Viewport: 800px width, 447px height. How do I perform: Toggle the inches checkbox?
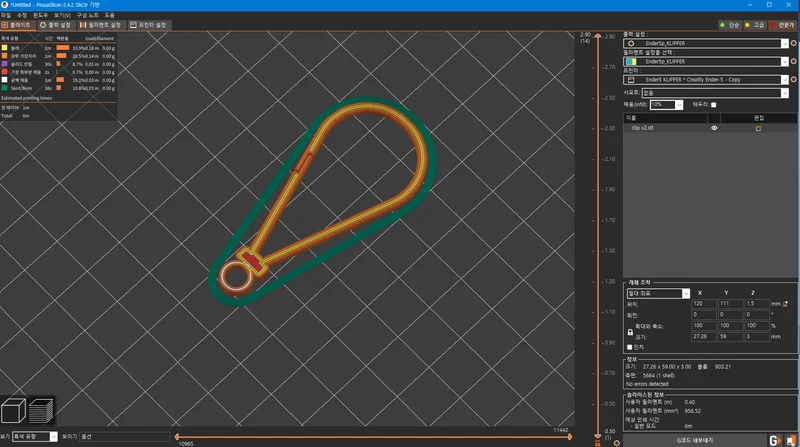coord(630,347)
